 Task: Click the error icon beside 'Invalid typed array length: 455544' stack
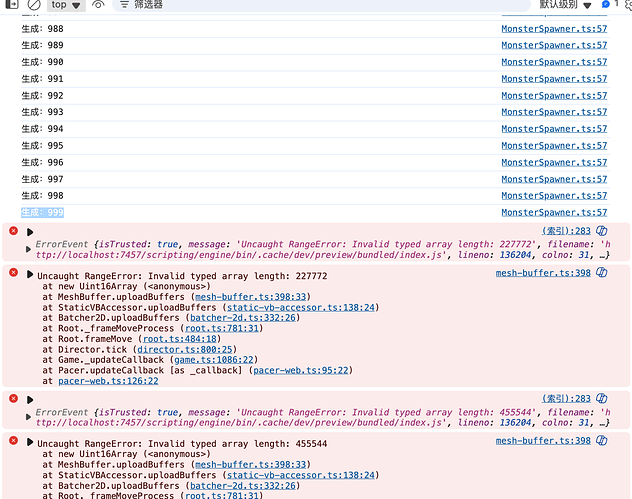pos(14,440)
